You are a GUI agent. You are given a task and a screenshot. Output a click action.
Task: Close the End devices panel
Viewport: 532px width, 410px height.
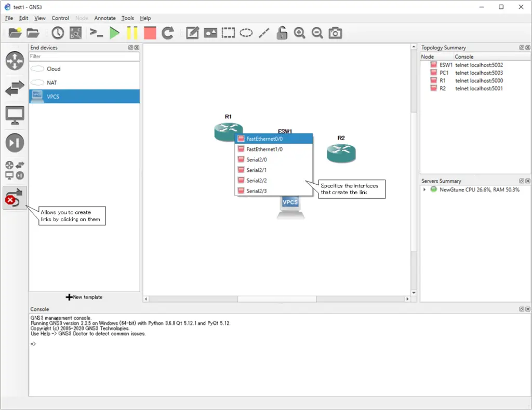137,47
